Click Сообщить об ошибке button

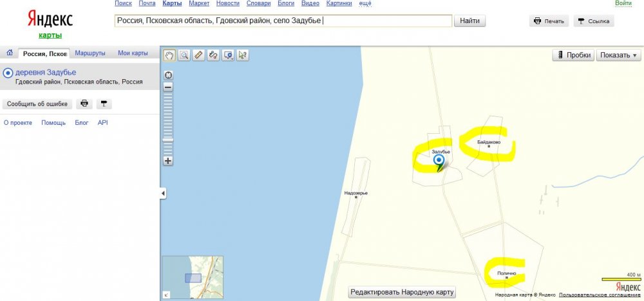(x=37, y=104)
